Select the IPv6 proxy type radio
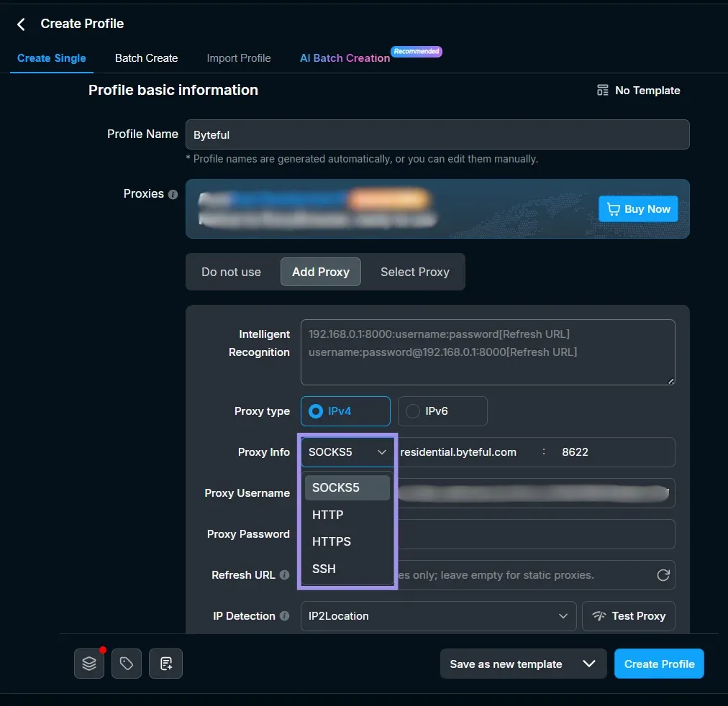Image resolution: width=728 pixels, height=706 pixels. point(442,411)
